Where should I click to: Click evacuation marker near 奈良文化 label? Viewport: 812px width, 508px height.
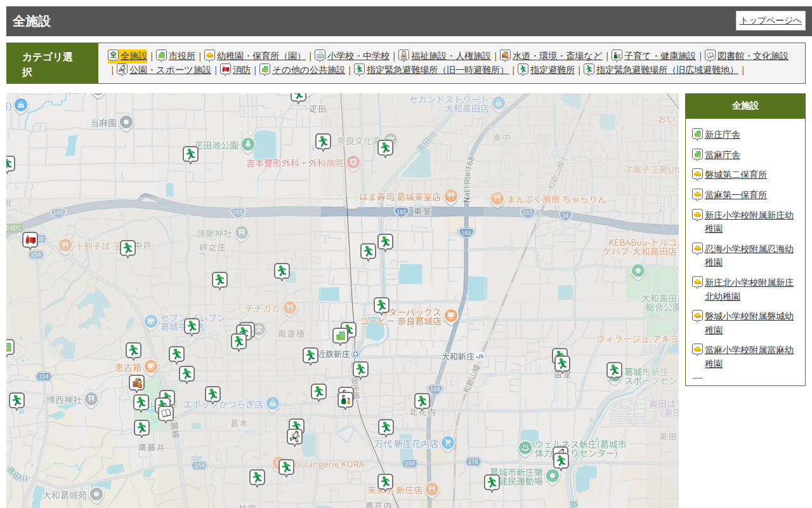324,141
